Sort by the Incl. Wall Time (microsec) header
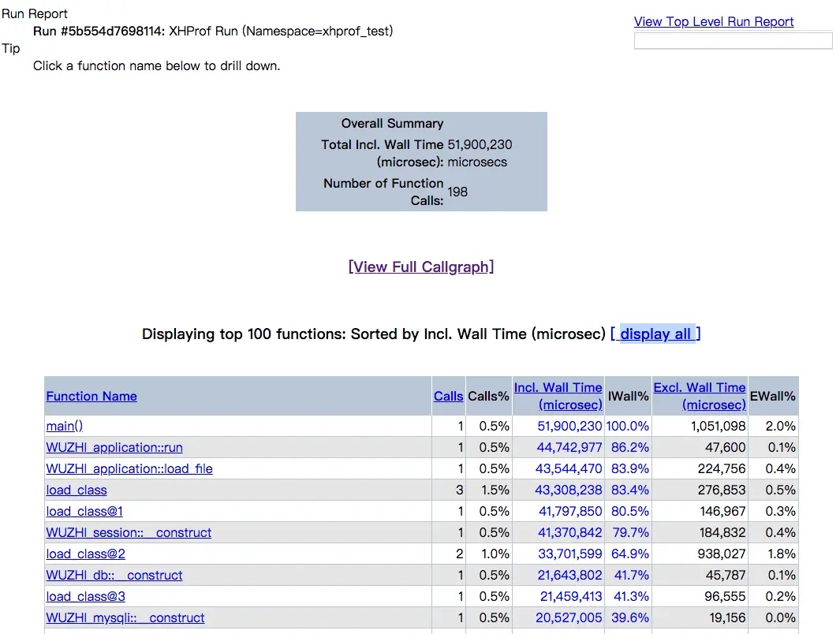This screenshot has height=634, width=840. (x=558, y=396)
